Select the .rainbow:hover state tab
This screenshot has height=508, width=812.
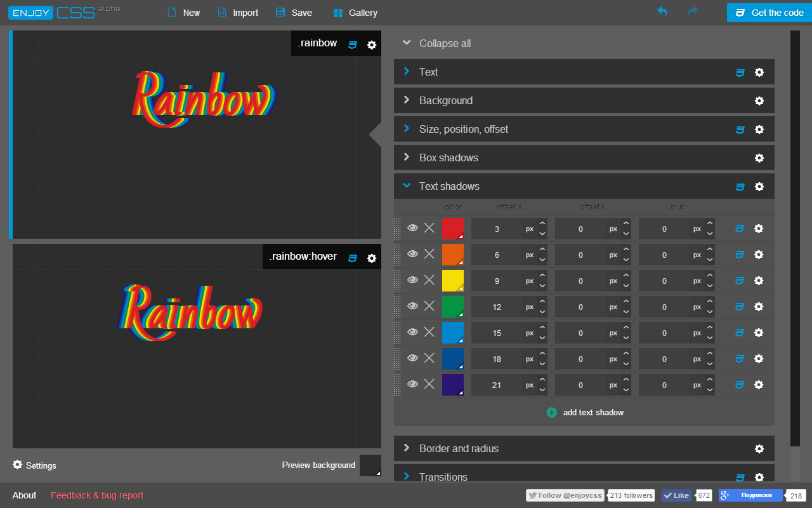pyautogui.click(x=303, y=257)
